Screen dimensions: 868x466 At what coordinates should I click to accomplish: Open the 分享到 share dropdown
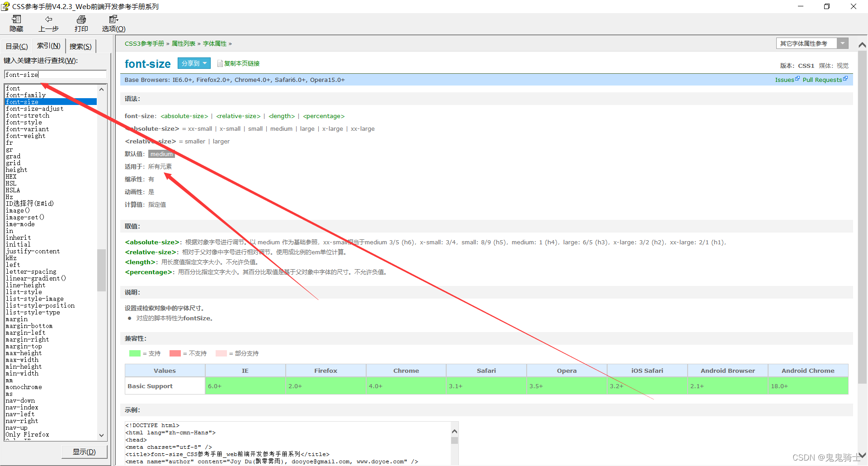pos(194,63)
